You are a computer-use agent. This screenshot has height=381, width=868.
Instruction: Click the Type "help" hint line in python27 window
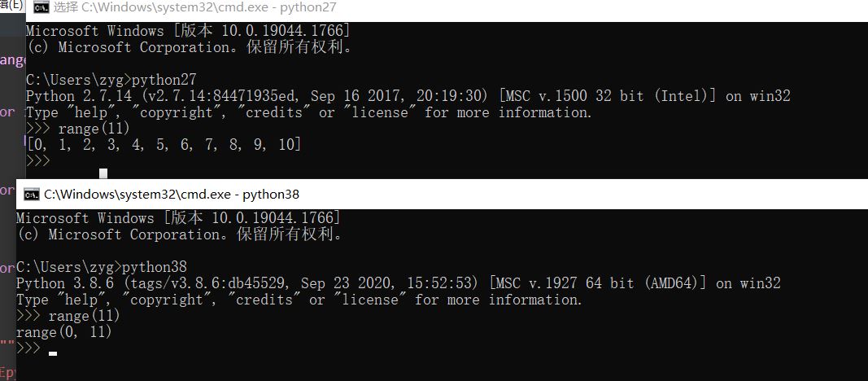tap(309, 112)
